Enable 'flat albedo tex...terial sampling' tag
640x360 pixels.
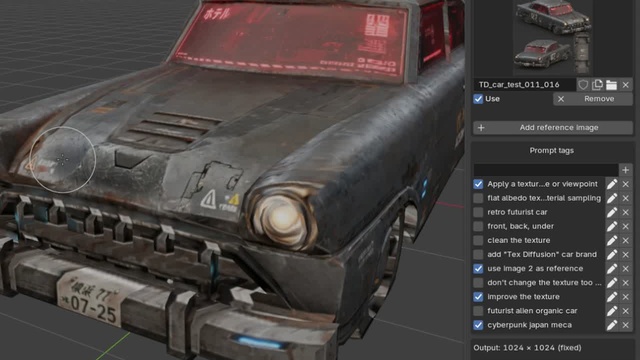(x=478, y=198)
